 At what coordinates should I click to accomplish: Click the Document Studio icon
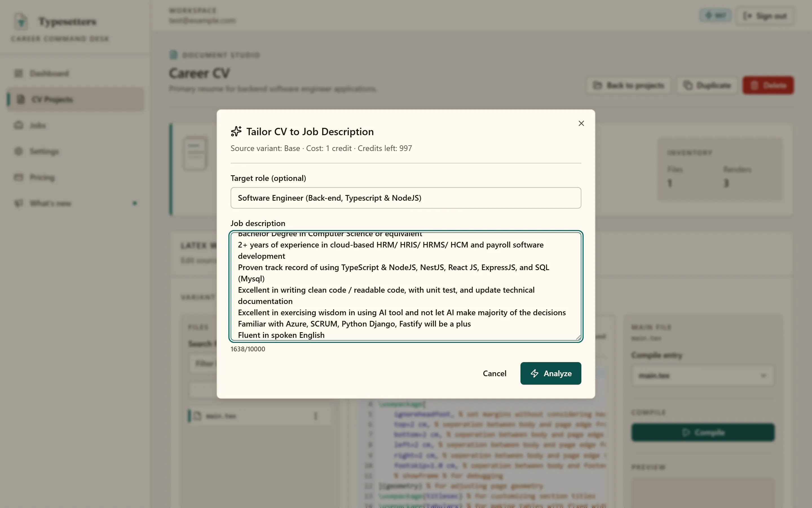[173, 55]
